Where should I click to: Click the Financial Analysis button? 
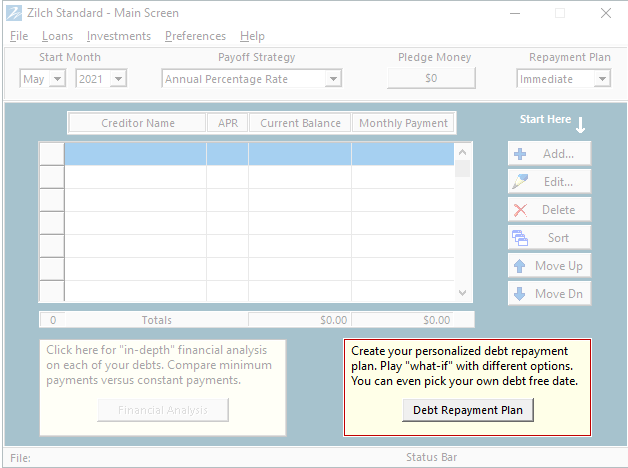click(x=163, y=410)
